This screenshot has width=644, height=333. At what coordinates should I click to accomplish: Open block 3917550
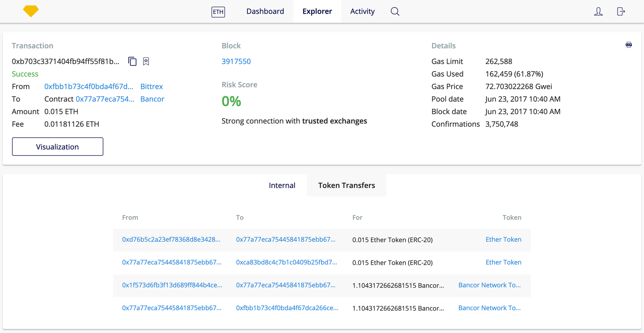coord(236,61)
